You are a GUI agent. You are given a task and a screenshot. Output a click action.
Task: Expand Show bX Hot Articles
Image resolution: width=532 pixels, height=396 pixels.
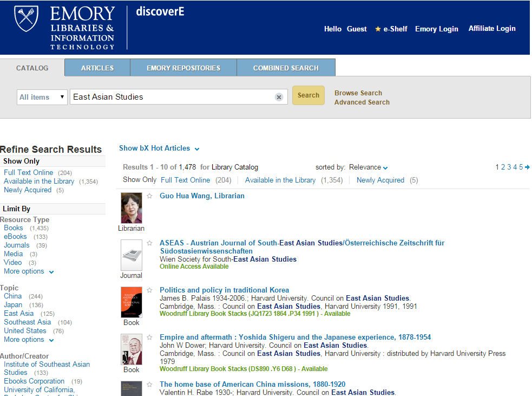(x=159, y=148)
